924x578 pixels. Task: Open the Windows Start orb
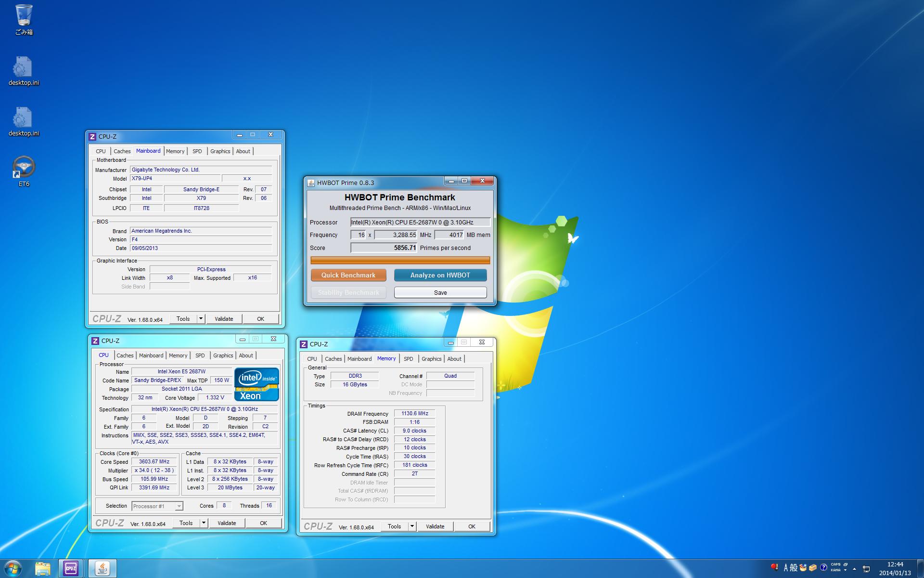tap(13, 568)
